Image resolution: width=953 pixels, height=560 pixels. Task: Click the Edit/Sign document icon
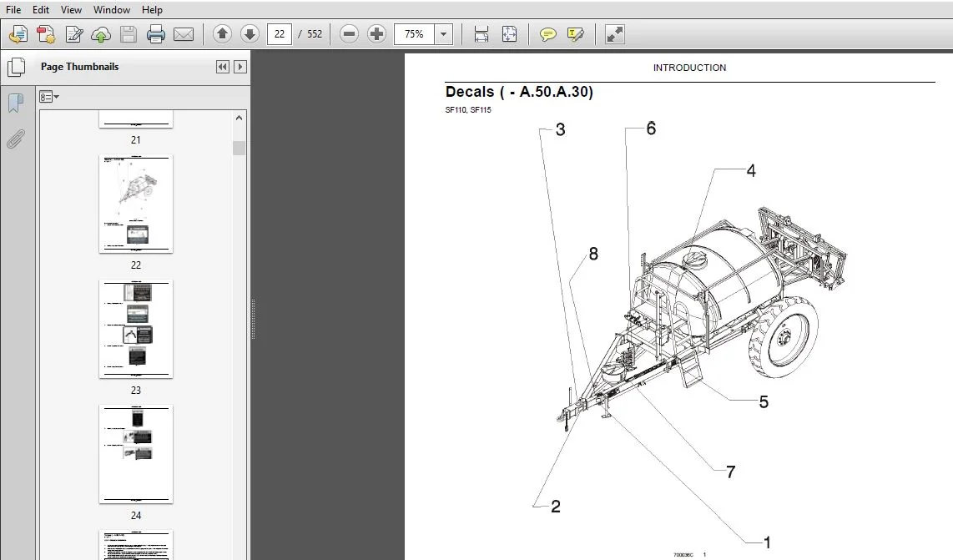[x=74, y=35]
